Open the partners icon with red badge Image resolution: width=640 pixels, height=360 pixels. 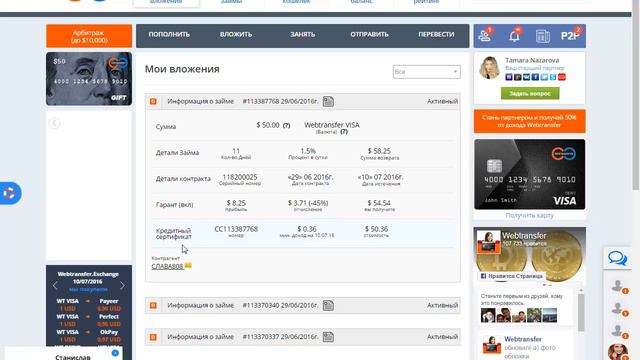[x=485, y=36]
